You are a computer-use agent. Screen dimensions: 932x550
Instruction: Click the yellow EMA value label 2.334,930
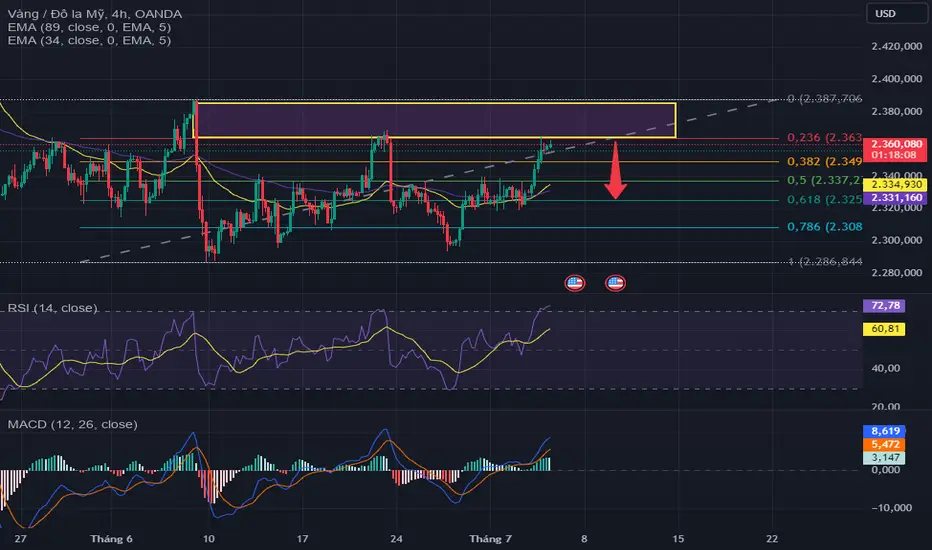pos(895,185)
